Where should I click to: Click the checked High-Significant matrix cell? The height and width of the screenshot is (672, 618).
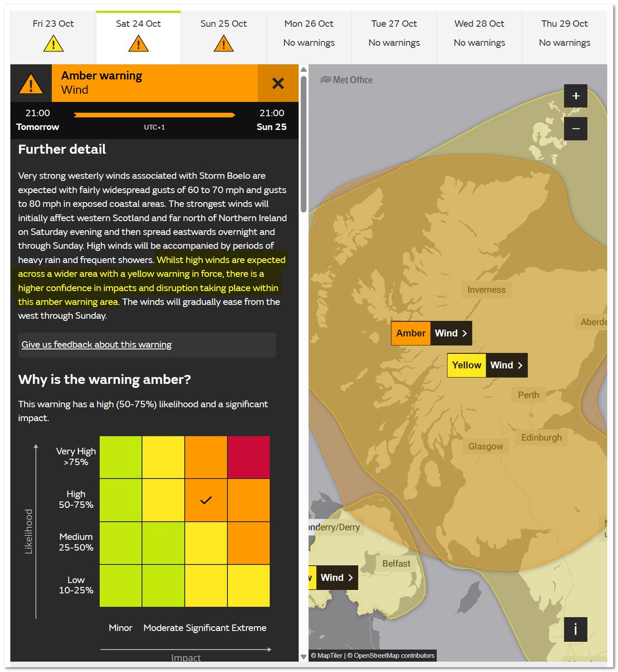click(x=206, y=500)
